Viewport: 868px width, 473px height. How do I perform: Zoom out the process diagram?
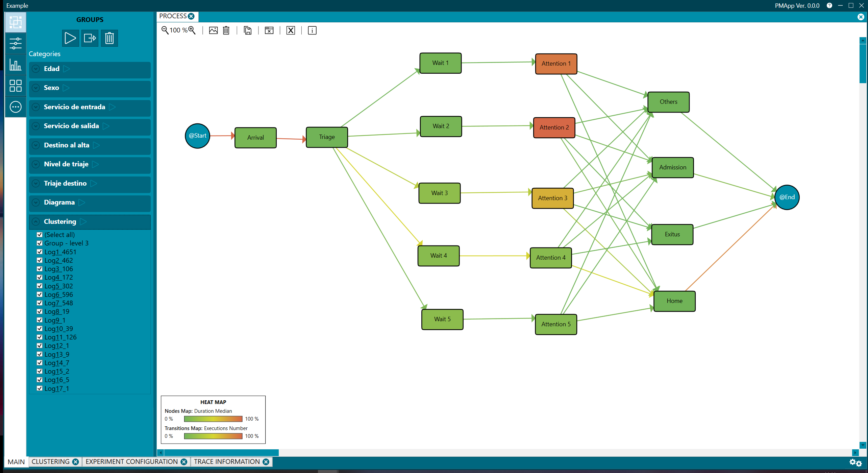[x=165, y=30]
